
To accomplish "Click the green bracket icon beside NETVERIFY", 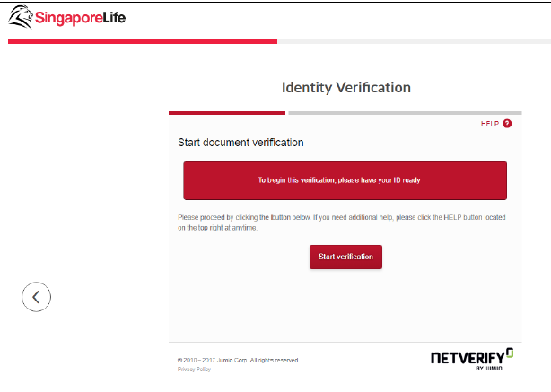I will point(510,353).
